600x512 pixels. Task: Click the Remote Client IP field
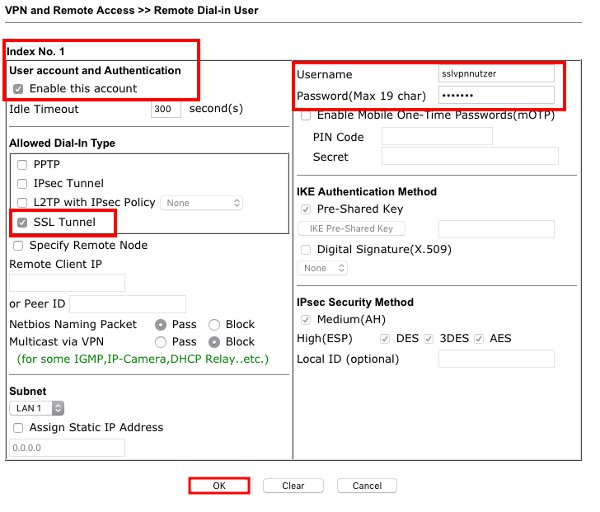coord(67,283)
